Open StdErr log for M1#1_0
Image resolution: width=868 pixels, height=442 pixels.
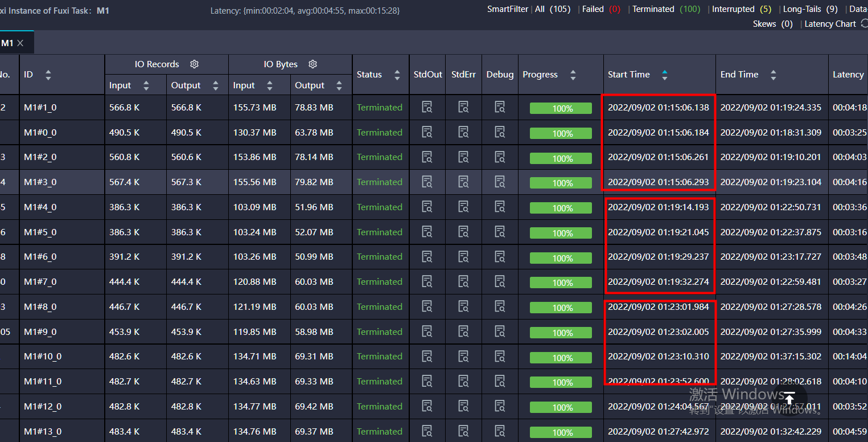[x=464, y=107]
